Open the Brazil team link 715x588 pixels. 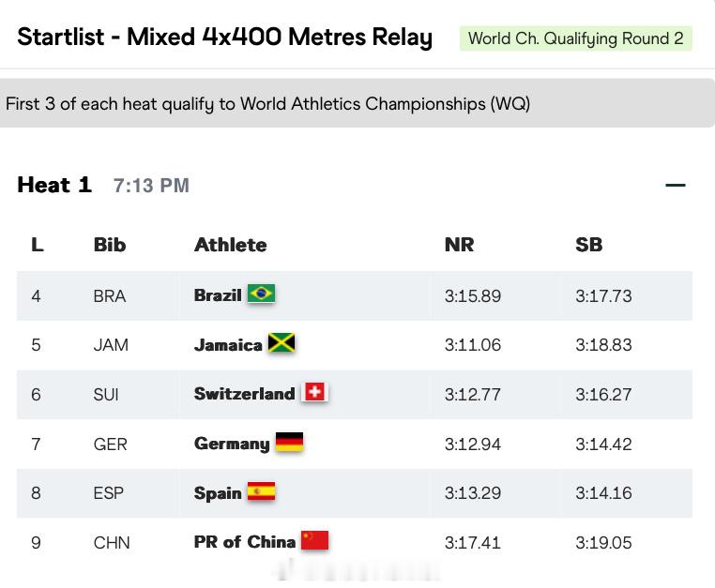click(x=218, y=295)
